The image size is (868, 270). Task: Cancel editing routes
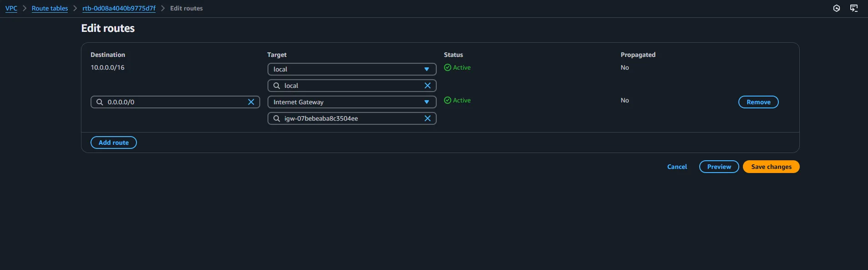coord(677,167)
